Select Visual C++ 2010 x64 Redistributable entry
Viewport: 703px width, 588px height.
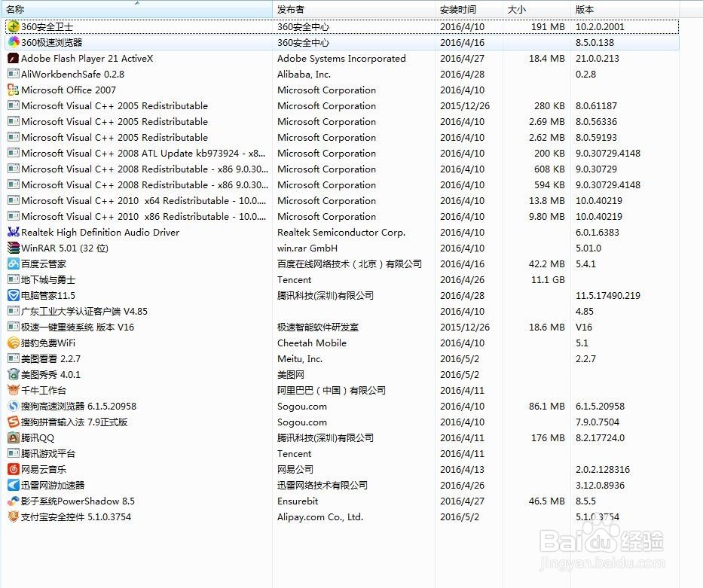click(343, 200)
